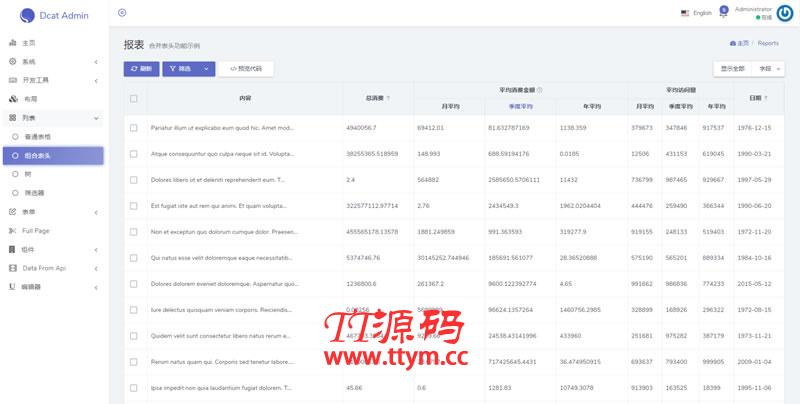This screenshot has height=404, width=800.
Task: Click the 预览代码 preview code button
Action: (246, 69)
